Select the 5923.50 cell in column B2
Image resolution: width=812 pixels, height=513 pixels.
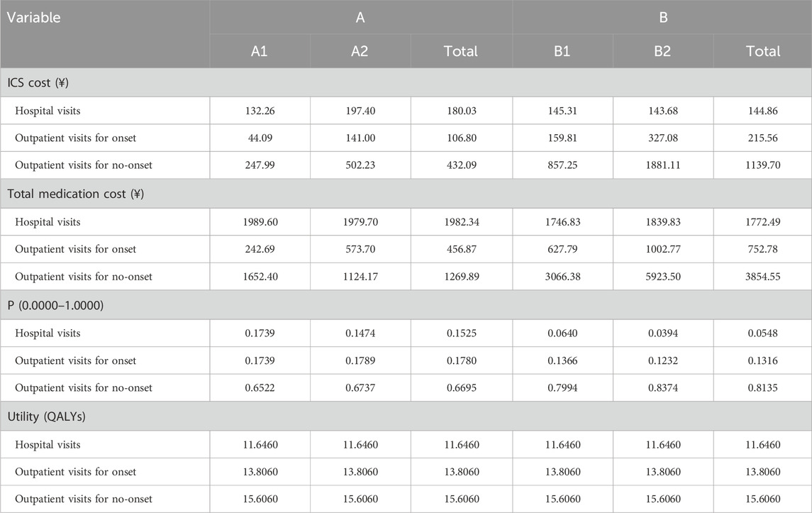[x=662, y=277]
